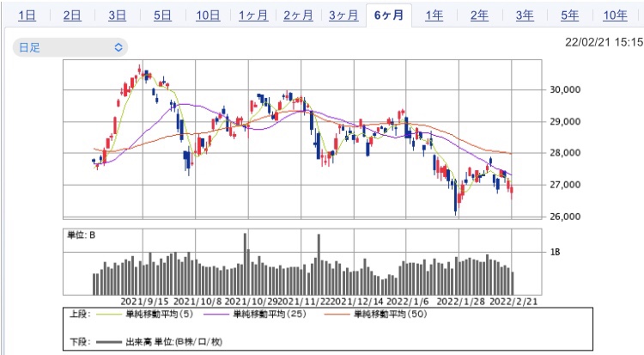Select the 2年 period tab
The height and width of the screenshot is (355, 644).
point(479,15)
